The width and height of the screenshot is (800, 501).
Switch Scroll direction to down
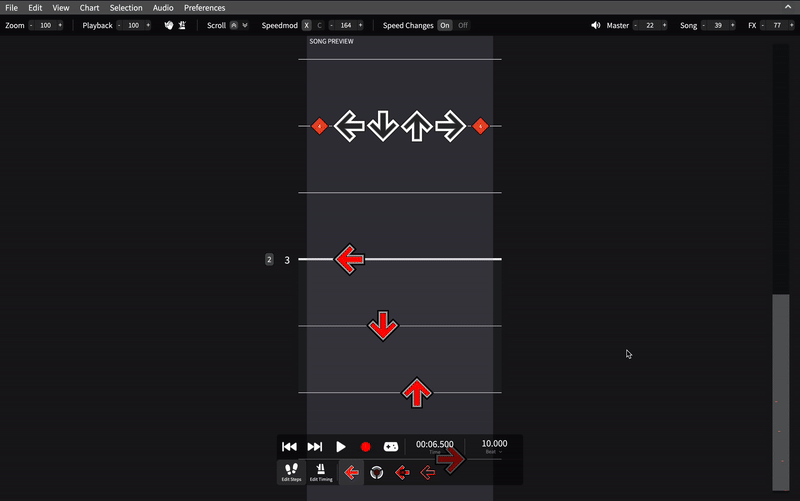click(x=245, y=25)
